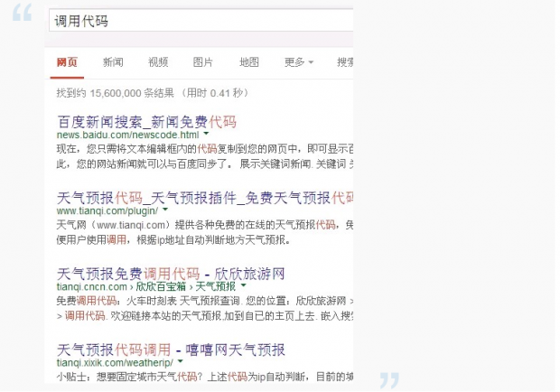Click the search box containing 调用代码
Viewport: 560px width, 392px height.
point(199,20)
